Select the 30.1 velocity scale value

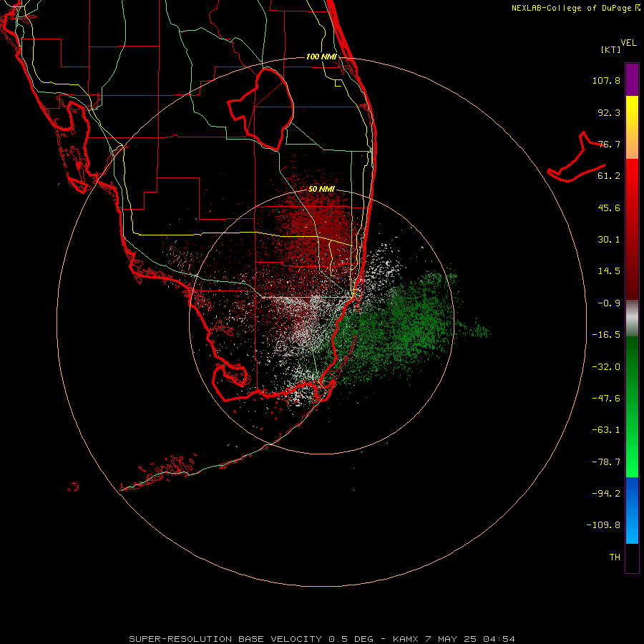coord(609,240)
